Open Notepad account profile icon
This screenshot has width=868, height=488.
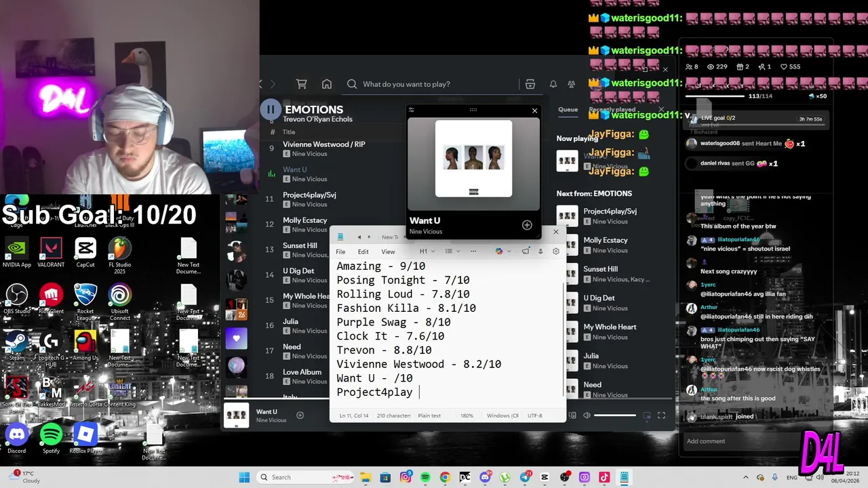tap(540, 251)
